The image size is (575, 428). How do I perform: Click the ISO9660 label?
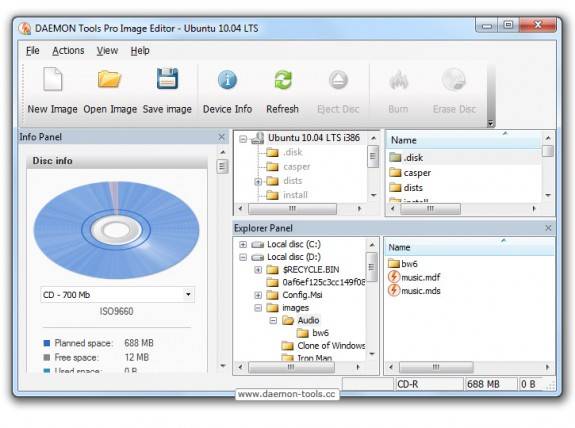click(x=116, y=311)
